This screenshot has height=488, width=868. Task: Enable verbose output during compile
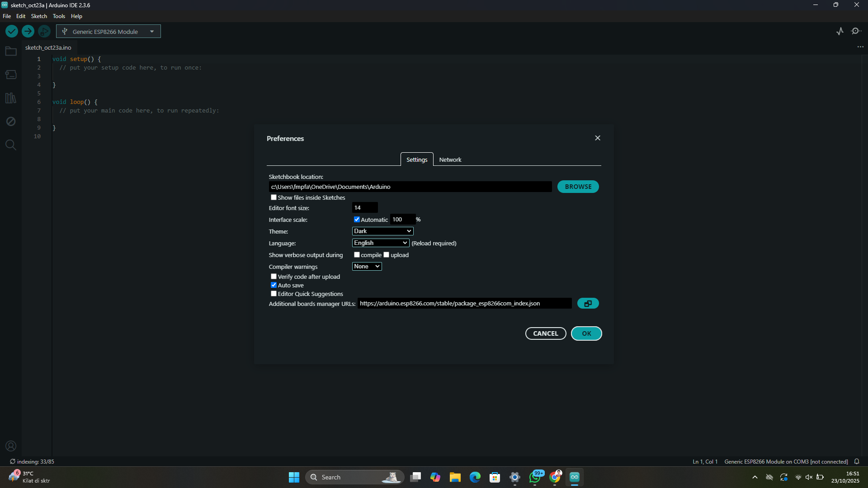[x=357, y=255]
